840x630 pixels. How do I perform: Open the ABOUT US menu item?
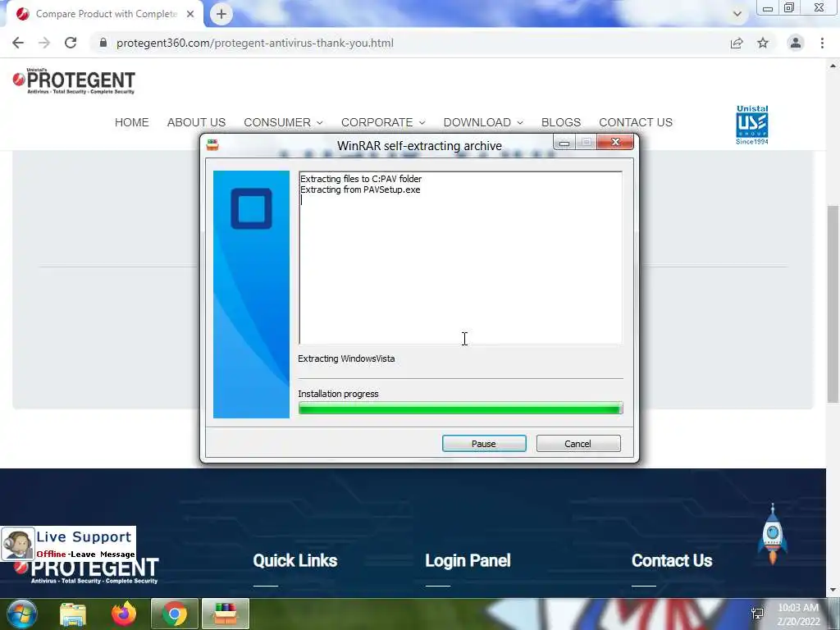point(196,122)
